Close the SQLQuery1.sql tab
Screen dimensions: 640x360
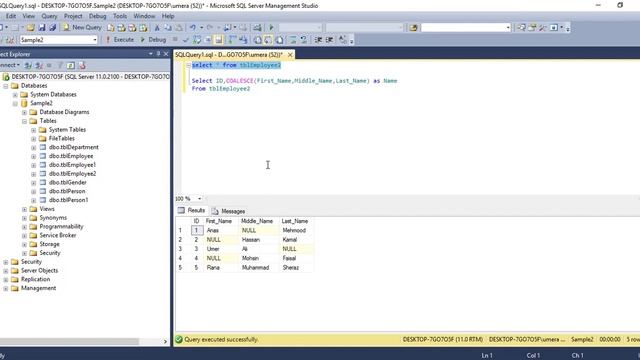click(x=290, y=55)
